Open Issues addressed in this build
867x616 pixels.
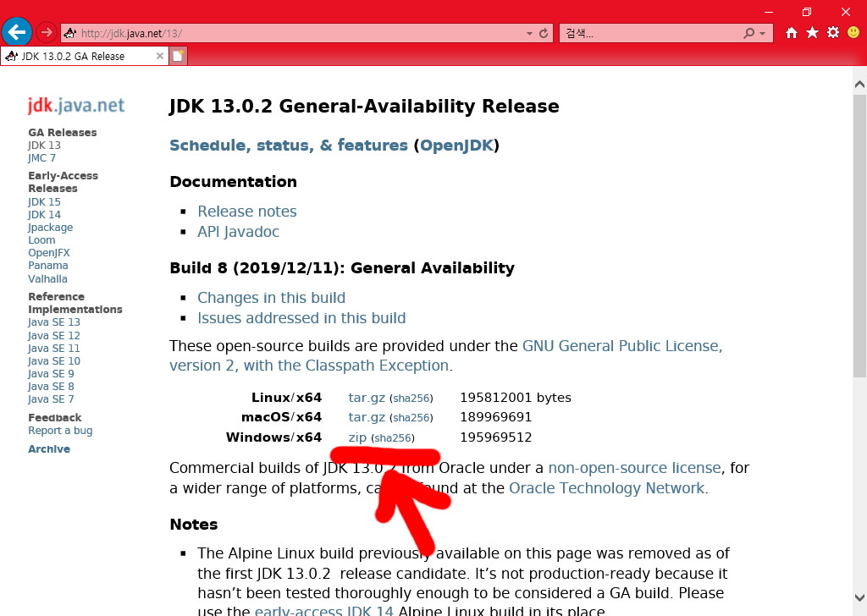(x=301, y=318)
